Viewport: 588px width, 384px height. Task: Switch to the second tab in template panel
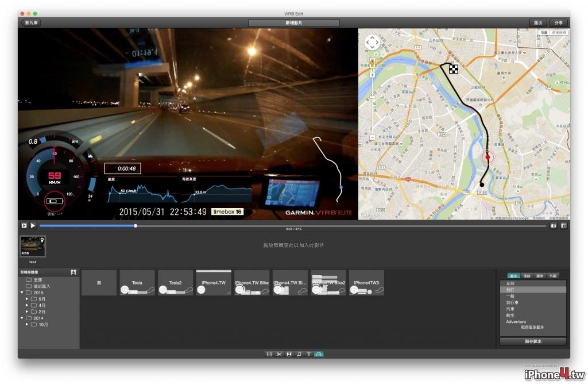527,276
